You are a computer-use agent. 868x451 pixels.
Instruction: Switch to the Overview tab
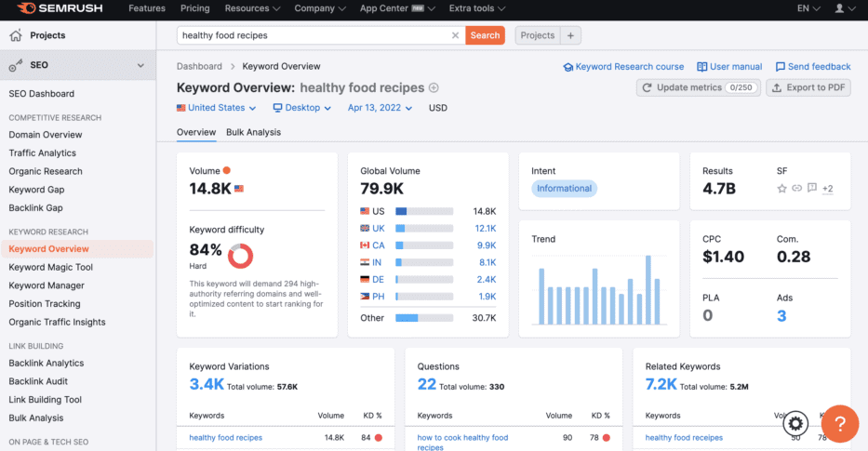click(196, 132)
